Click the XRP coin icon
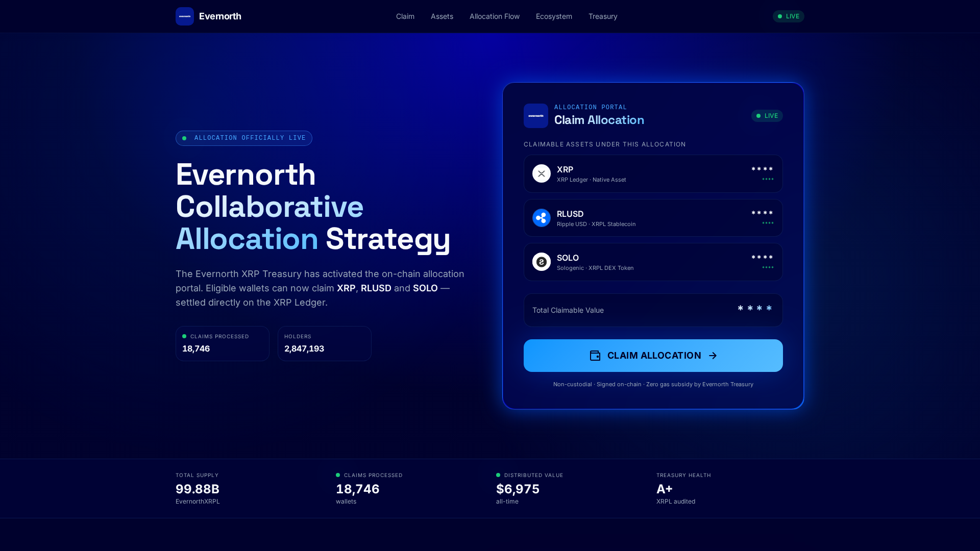The height and width of the screenshot is (551, 980). point(542,173)
